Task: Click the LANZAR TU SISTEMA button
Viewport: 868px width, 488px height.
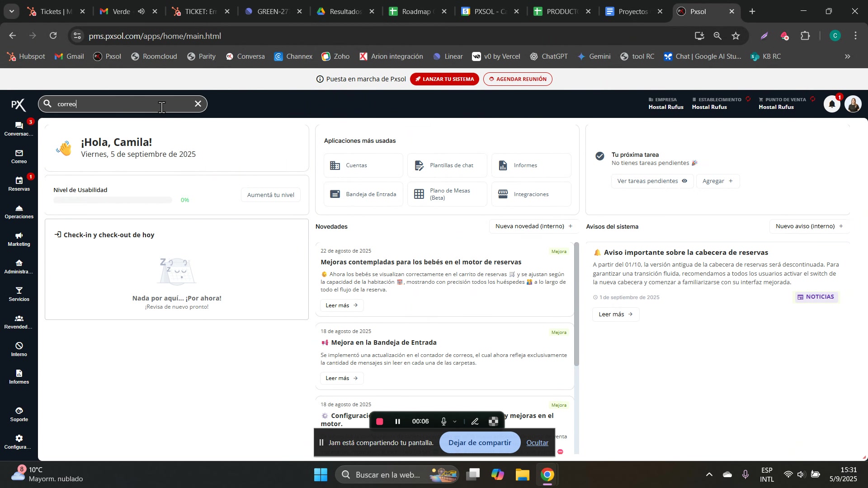Action: [444, 79]
